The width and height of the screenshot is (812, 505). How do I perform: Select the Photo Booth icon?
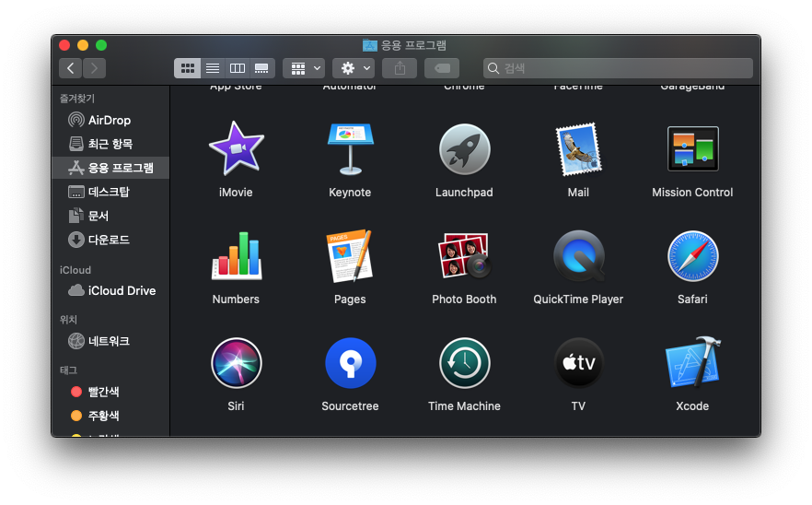click(465, 256)
